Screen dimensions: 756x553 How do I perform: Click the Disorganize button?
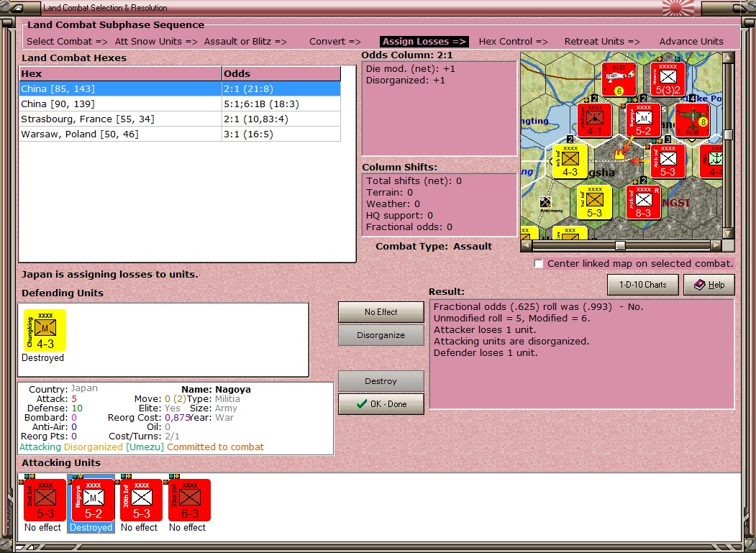[x=381, y=335]
